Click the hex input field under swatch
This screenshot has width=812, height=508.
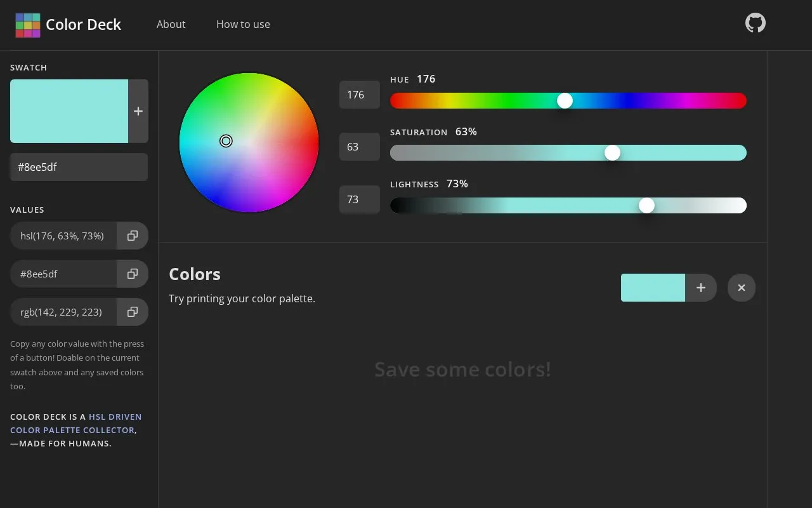[79, 167]
